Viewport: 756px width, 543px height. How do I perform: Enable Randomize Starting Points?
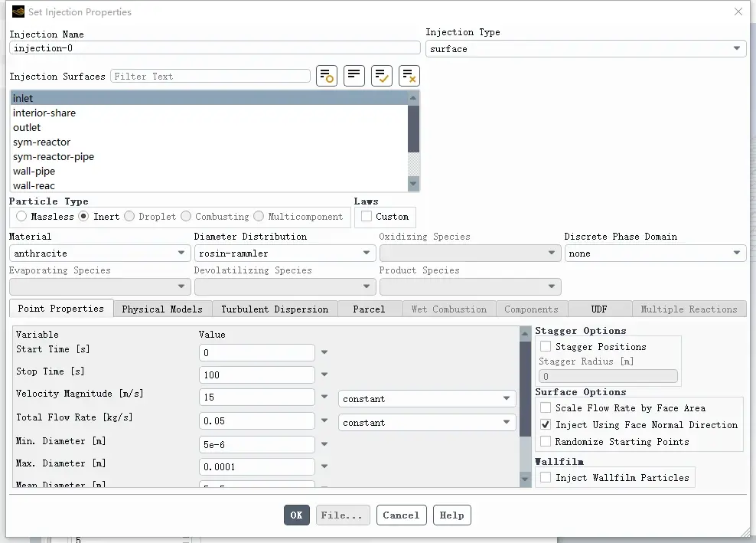point(546,441)
